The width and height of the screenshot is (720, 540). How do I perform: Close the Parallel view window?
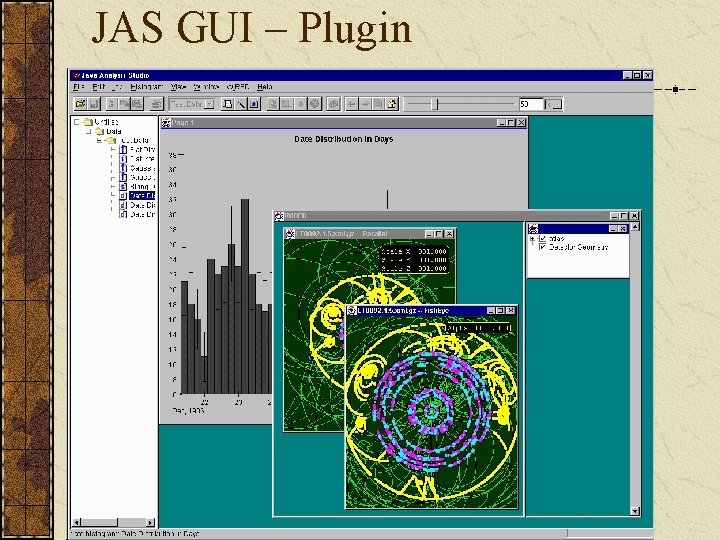(x=450, y=234)
